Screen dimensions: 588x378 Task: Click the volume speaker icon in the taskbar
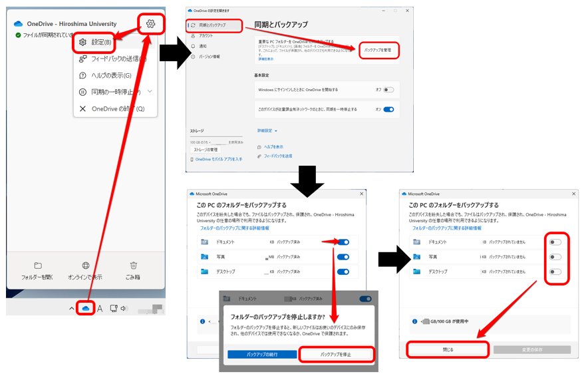(124, 308)
